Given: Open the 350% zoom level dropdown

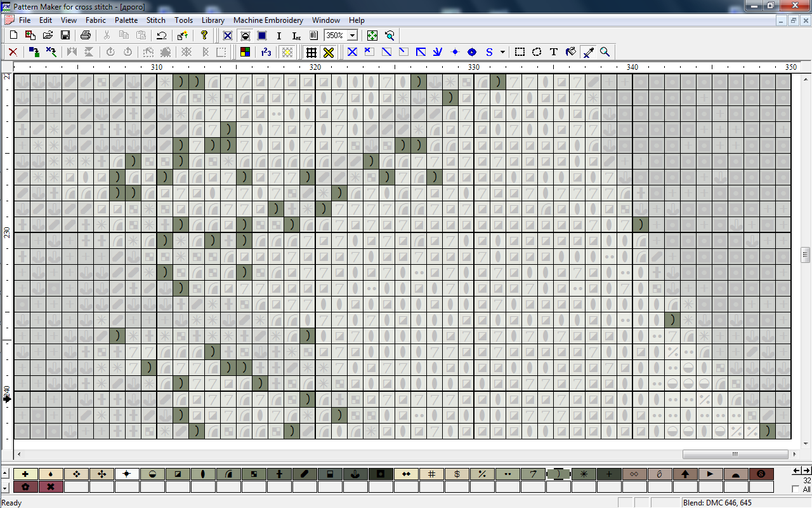Looking at the screenshot, I should (352, 36).
